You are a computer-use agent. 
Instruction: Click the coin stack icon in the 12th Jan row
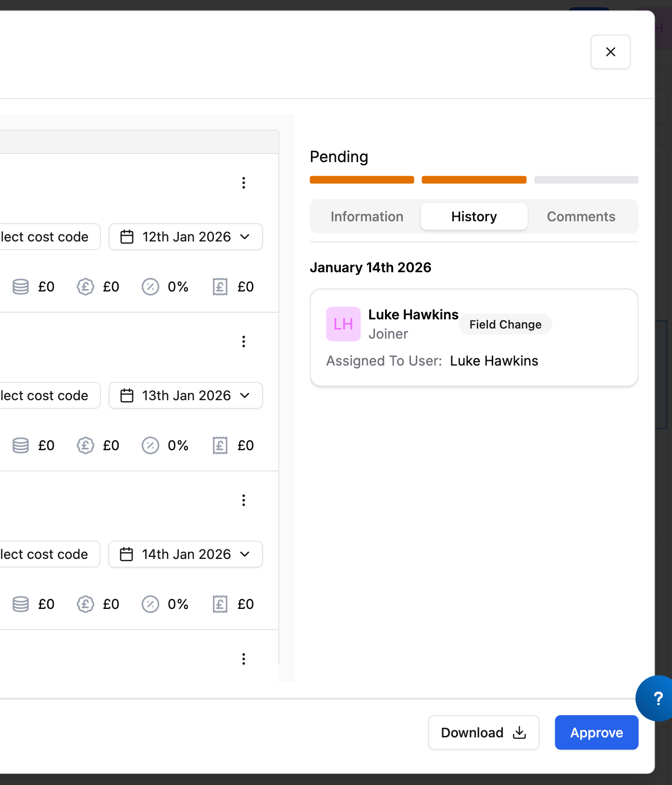point(21,287)
